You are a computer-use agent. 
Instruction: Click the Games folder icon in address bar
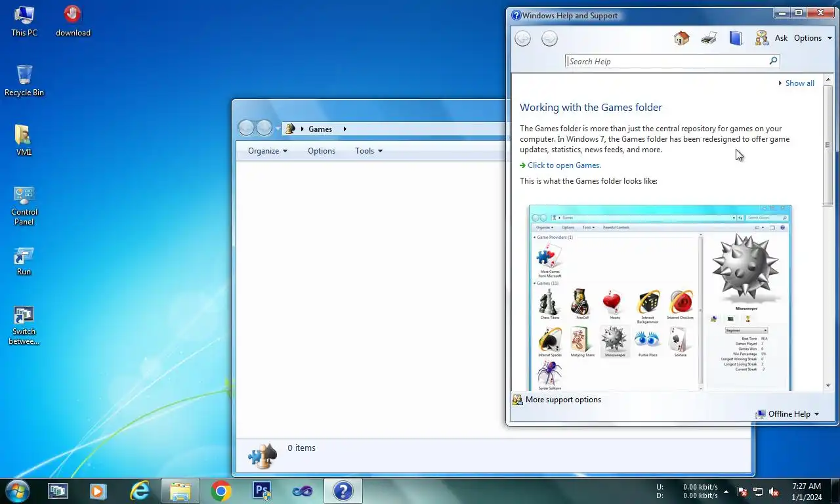coord(291,129)
